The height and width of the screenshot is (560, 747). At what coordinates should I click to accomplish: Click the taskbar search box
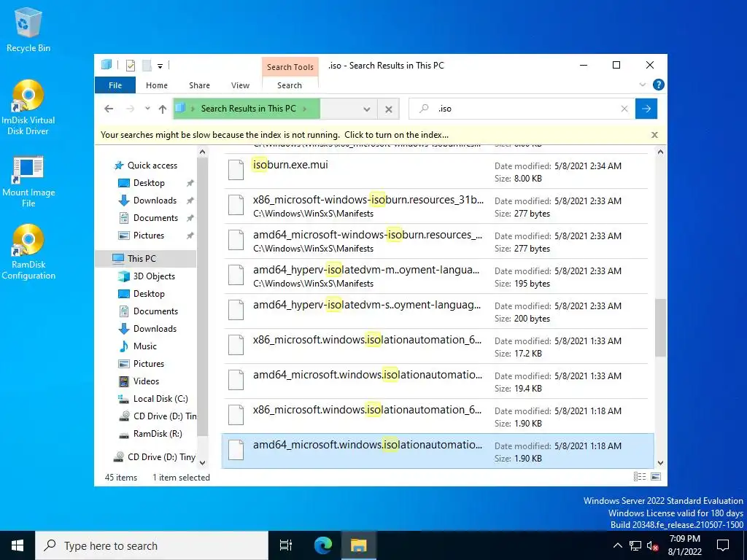click(152, 545)
